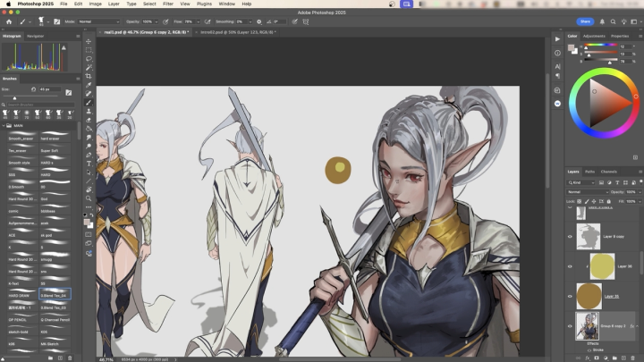Open the brush Mode dropdown
The width and height of the screenshot is (644, 362).
(x=97, y=21)
